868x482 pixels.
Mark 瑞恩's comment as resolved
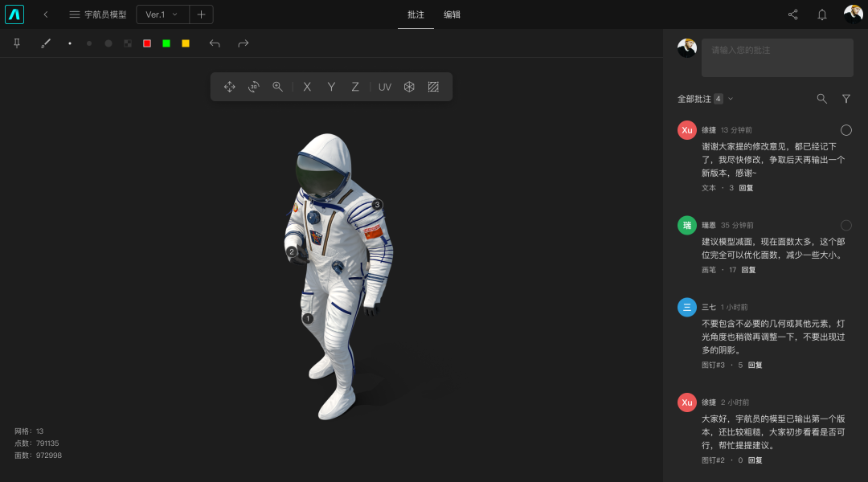(846, 226)
